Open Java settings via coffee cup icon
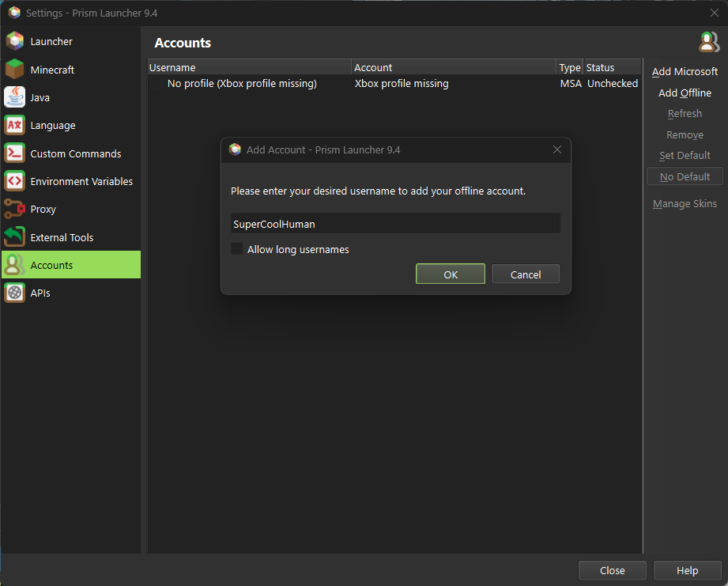Viewport: 728px width, 586px height. pos(15,97)
